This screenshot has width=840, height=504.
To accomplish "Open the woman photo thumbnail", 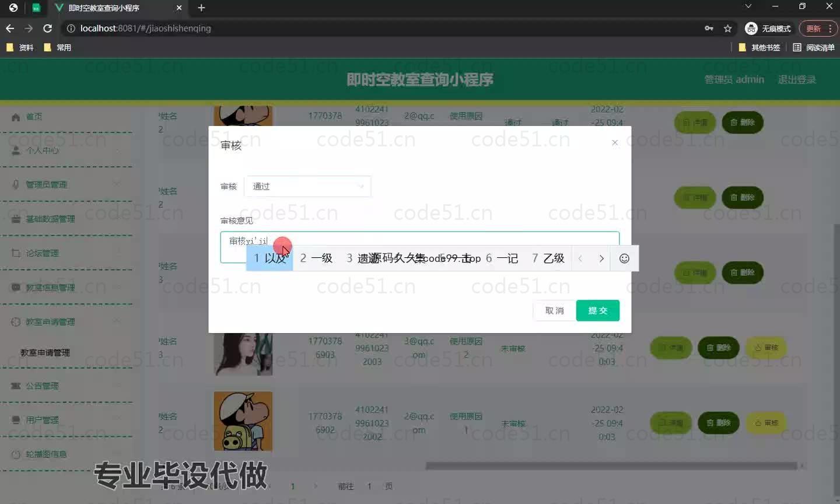I will [x=243, y=354].
